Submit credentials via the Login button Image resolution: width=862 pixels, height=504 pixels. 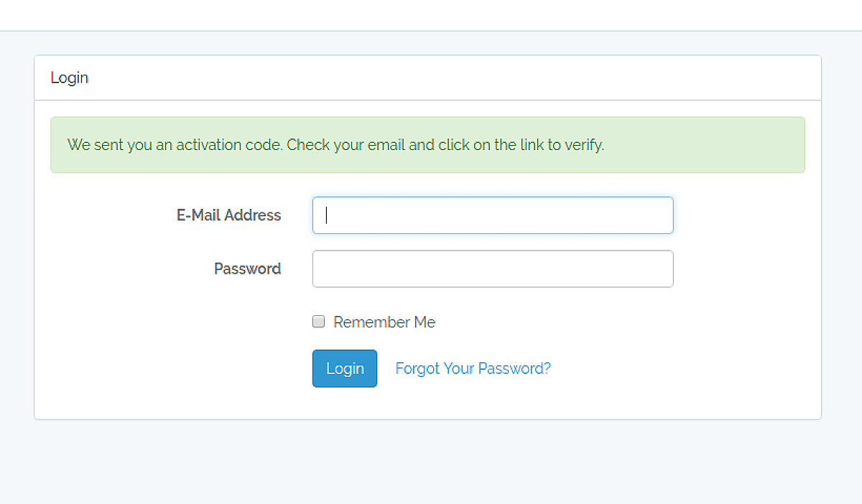tap(344, 368)
